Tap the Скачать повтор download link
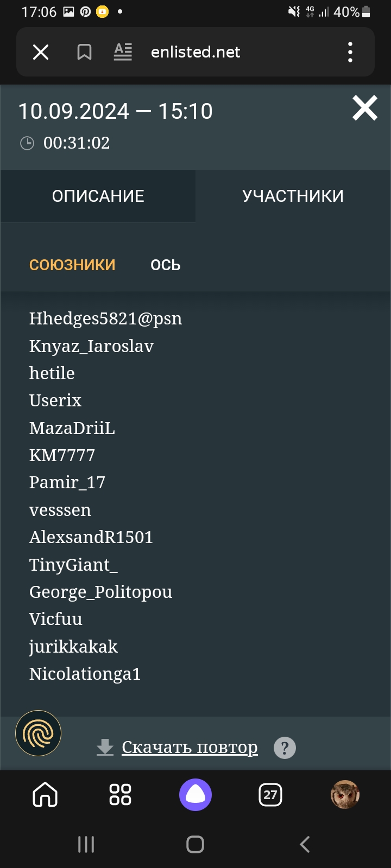The height and width of the screenshot is (868, 391). click(190, 747)
